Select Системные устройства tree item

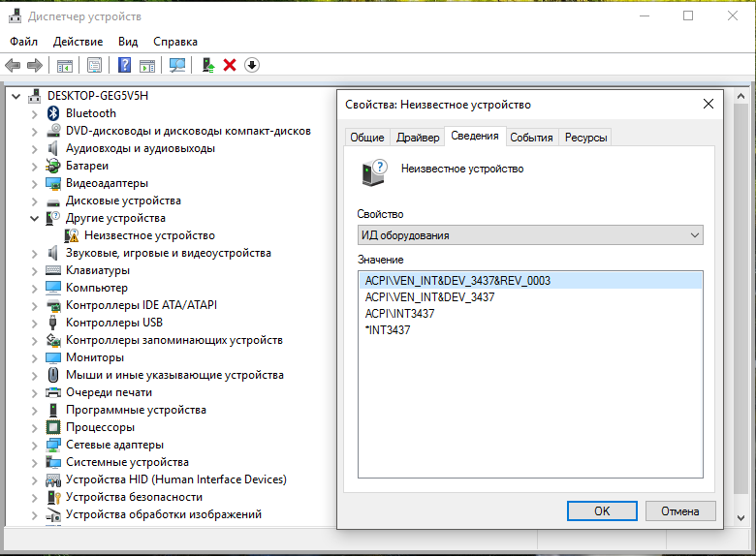[x=127, y=462]
